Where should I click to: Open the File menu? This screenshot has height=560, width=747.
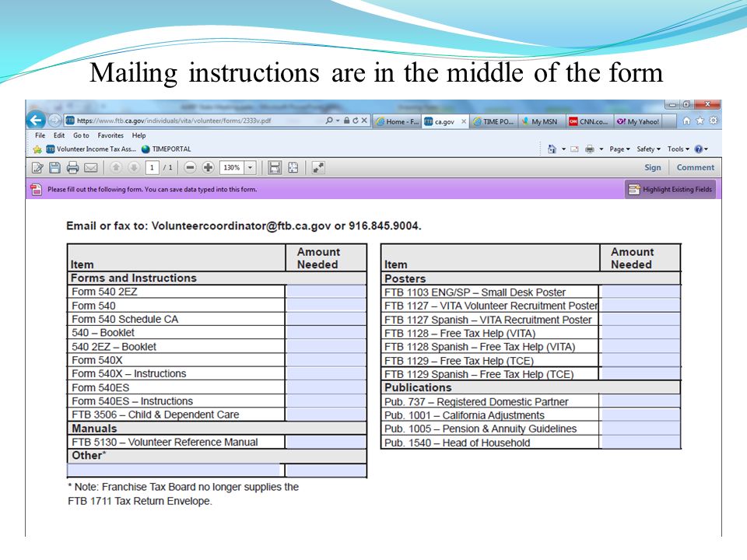tap(40, 135)
